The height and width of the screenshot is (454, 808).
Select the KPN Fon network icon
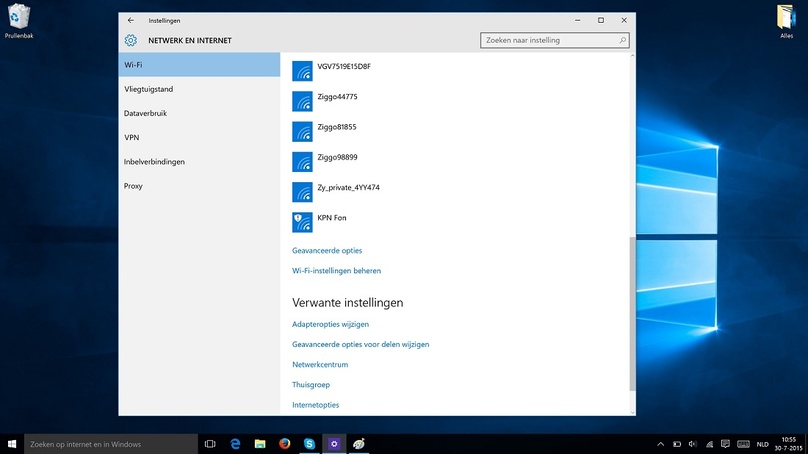[x=302, y=223]
